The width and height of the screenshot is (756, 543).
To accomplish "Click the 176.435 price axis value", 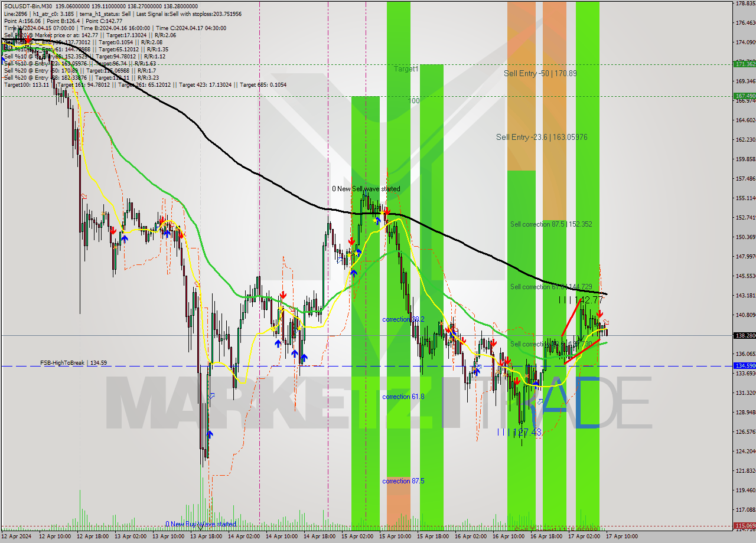I will 746,23.
